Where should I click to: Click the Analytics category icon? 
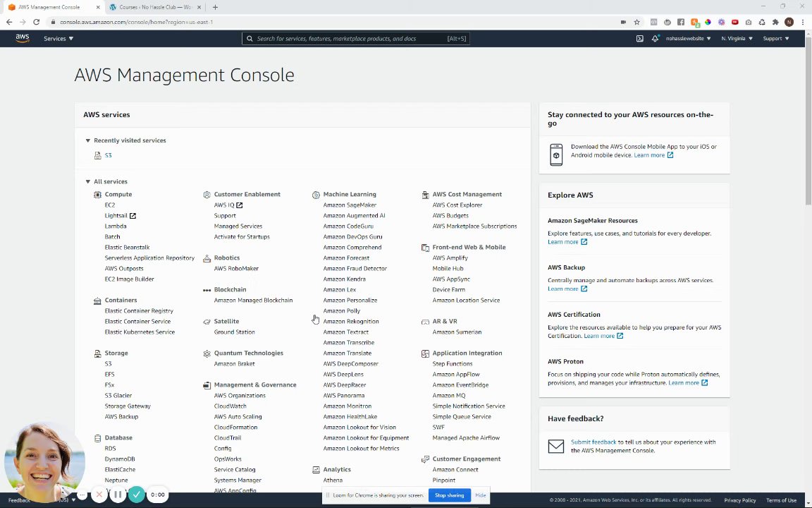coord(316,470)
